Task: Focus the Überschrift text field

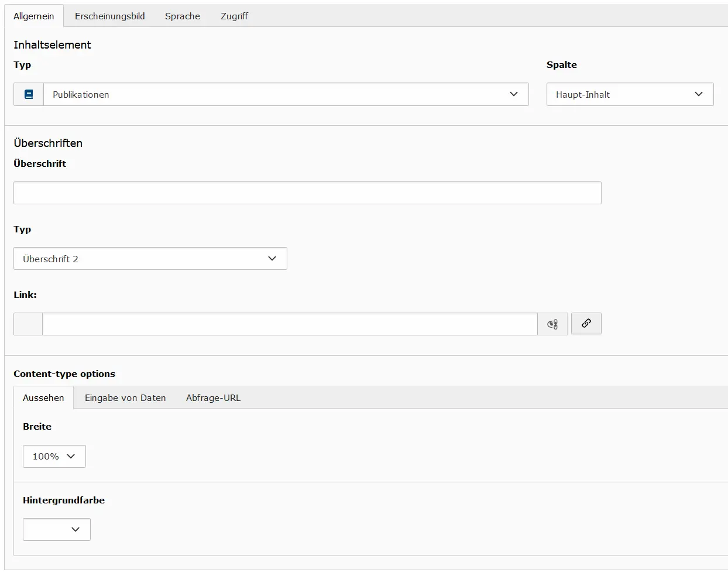Action: click(307, 193)
